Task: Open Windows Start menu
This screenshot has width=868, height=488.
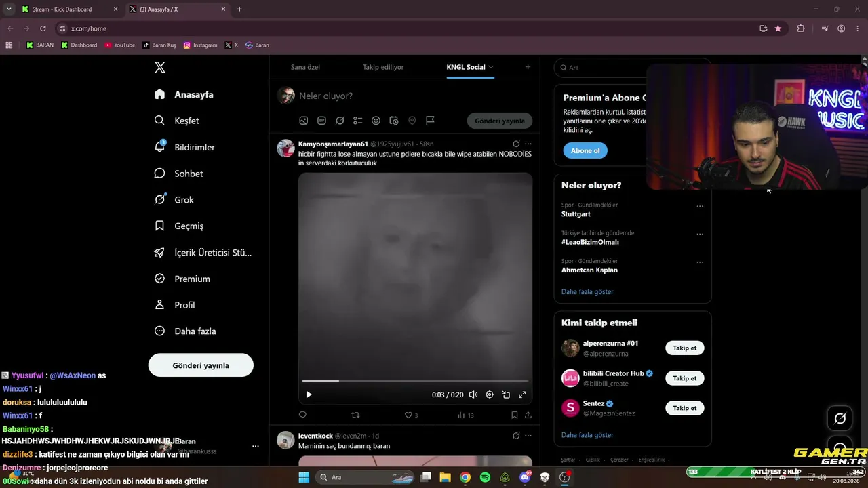Action: point(304,477)
